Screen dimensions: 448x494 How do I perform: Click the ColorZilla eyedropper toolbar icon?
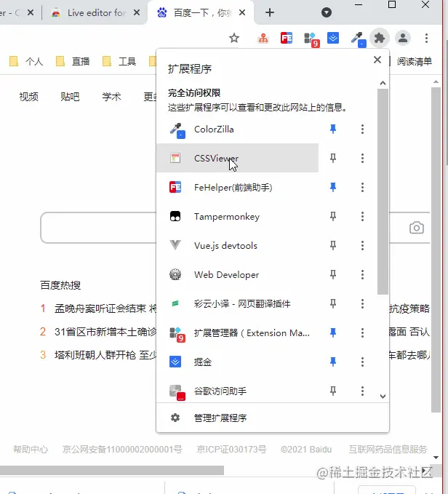click(356, 38)
